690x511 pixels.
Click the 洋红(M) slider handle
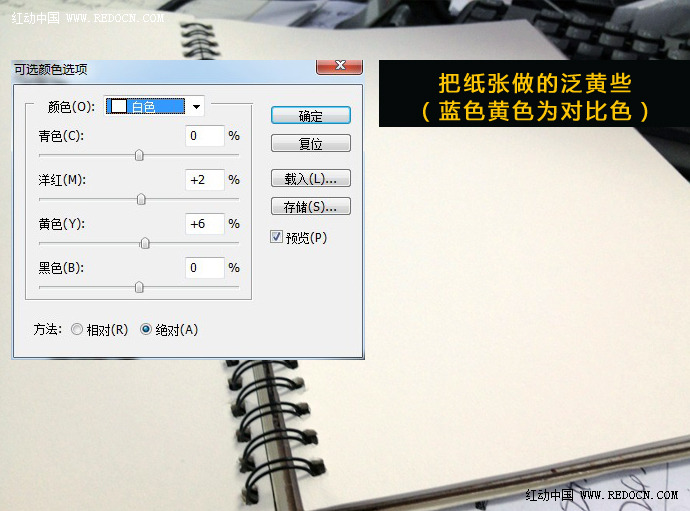click(x=141, y=199)
